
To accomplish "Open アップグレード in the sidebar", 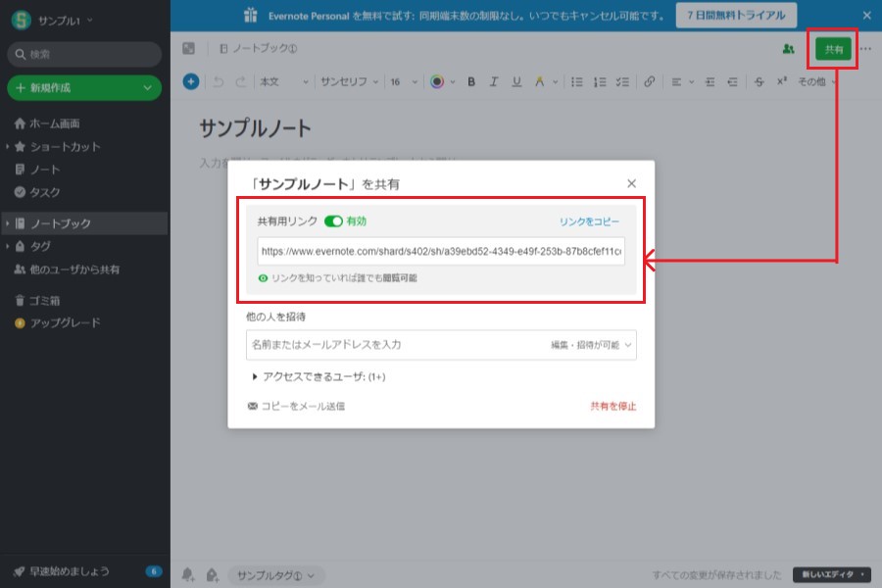I will (x=58, y=323).
